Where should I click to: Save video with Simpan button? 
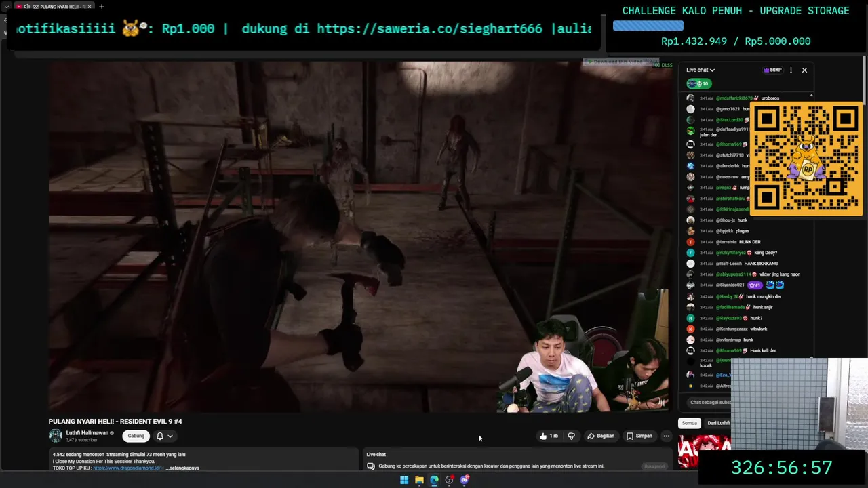639,436
